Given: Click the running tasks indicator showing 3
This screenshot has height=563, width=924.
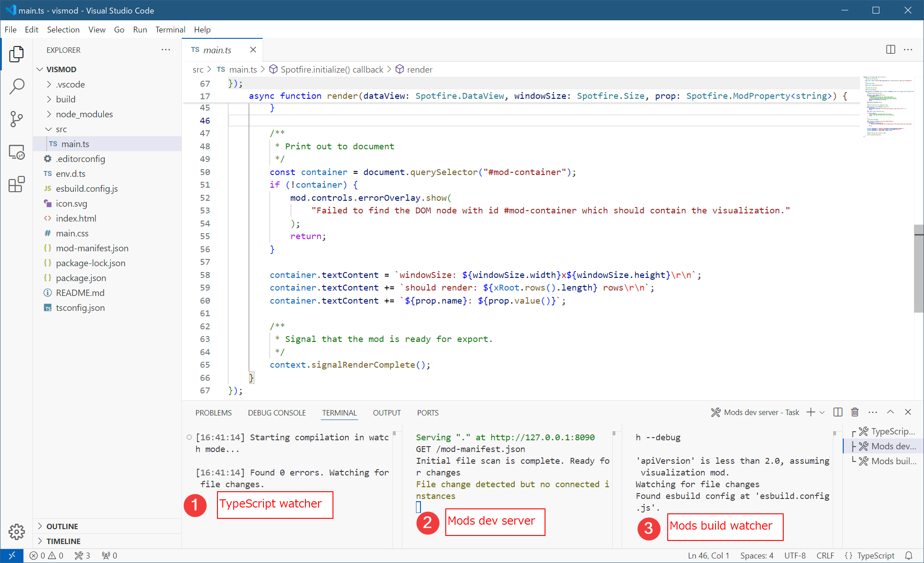Looking at the screenshot, I should 82,555.
